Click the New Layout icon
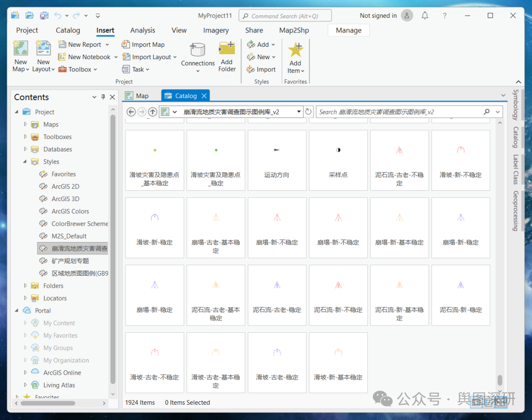This screenshot has width=532, height=420. [43, 48]
